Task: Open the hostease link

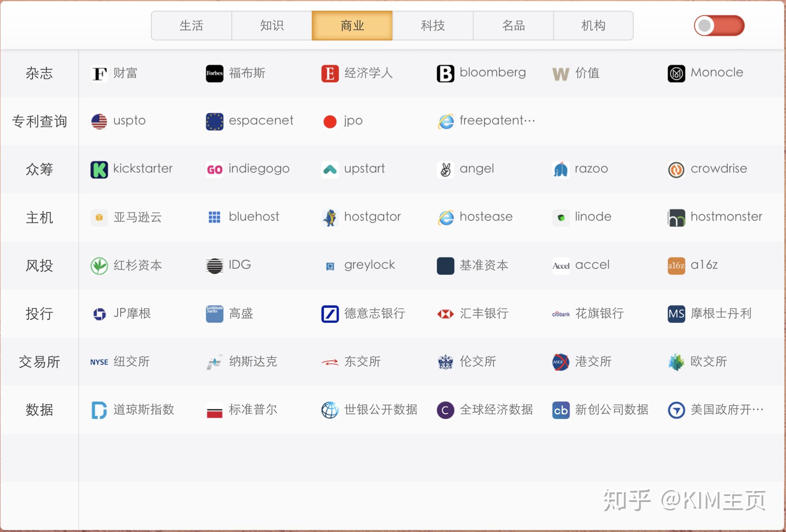Action: click(x=486, y=217)
